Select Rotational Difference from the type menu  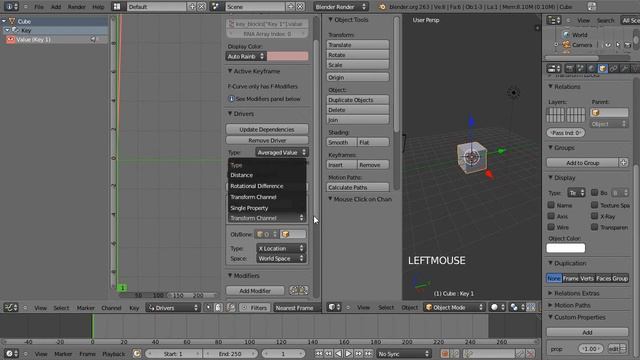[x=267, y=186]
